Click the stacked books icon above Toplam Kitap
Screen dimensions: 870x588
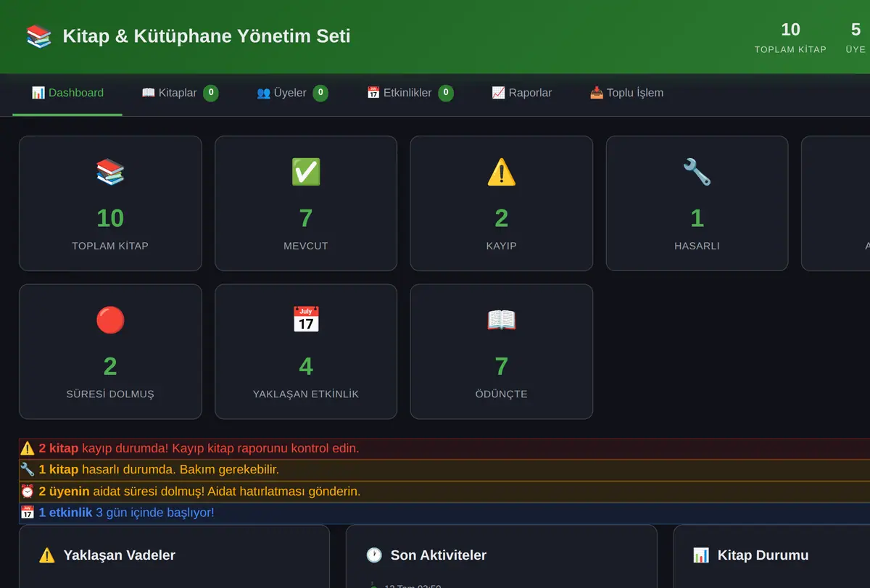coord(110,173)
